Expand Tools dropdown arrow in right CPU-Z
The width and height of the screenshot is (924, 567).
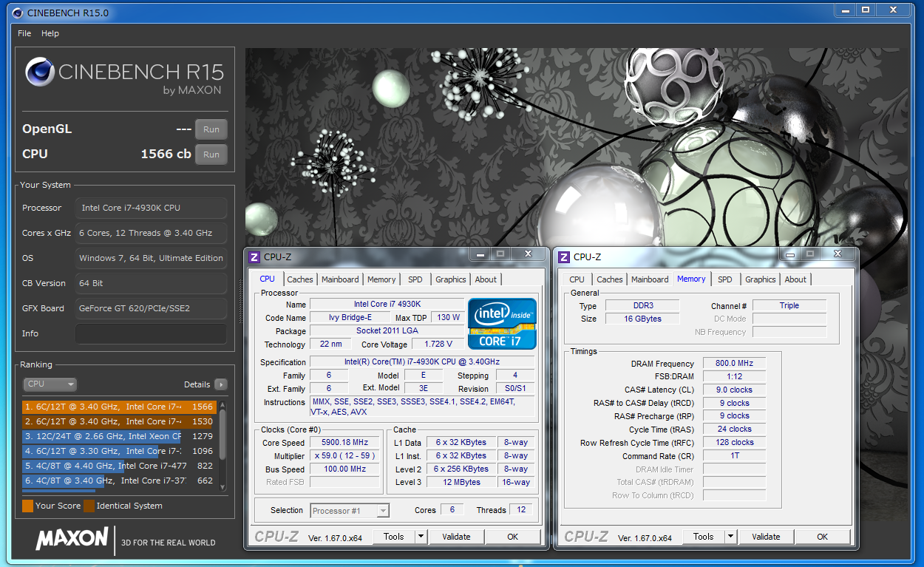tap(731, 537)
